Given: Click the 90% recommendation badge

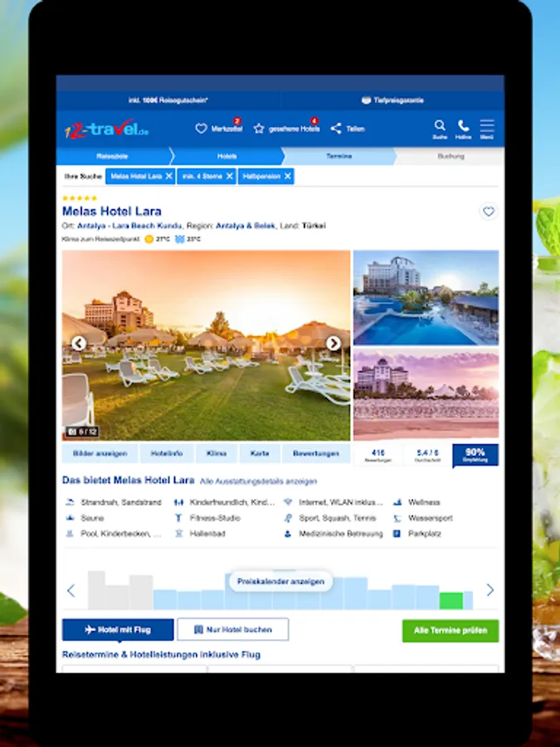Looking at the screenshot, I should click(x=475, y=455).
